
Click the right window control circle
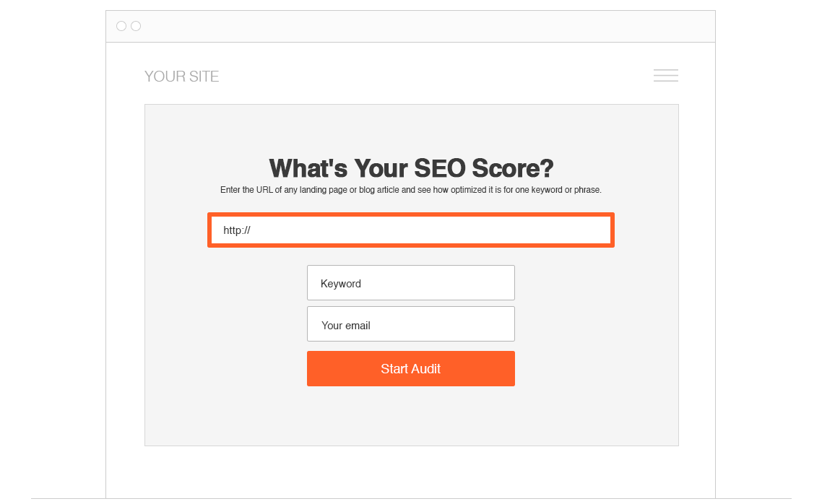tap(136, 25)
